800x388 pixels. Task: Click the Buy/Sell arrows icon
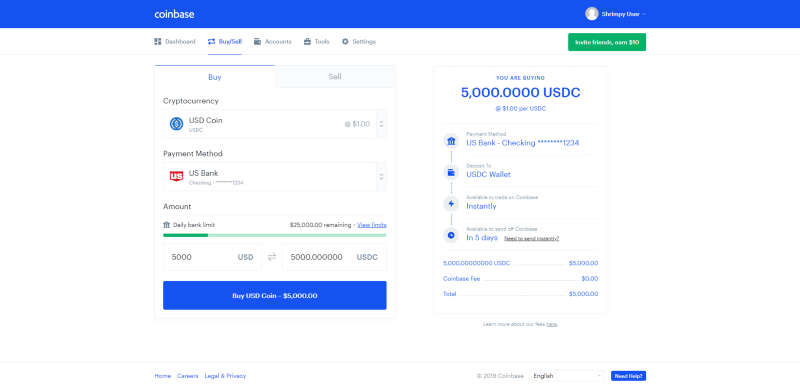click(x=211, y=41)
